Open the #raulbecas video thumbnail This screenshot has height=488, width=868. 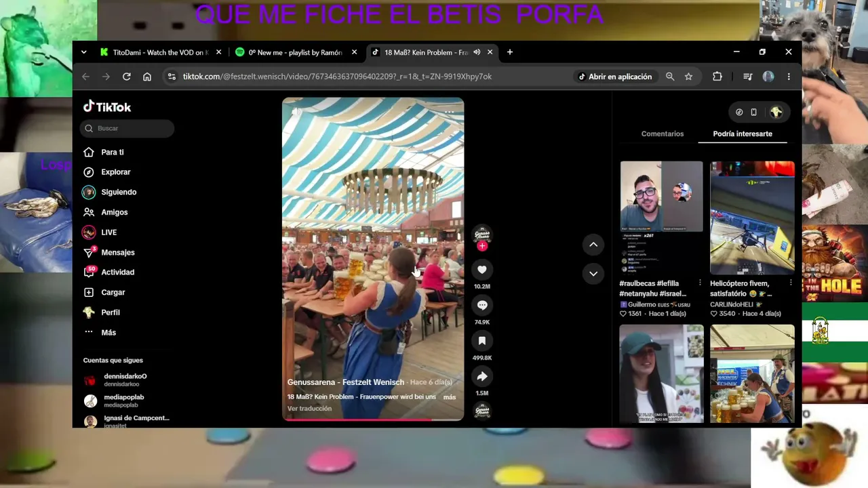(x=661, y=218)
